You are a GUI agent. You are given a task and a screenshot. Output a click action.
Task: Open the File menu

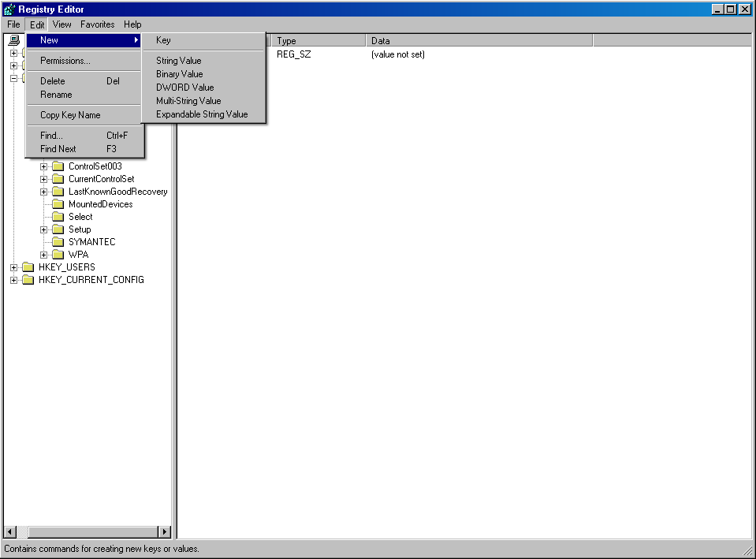point(13,24)
